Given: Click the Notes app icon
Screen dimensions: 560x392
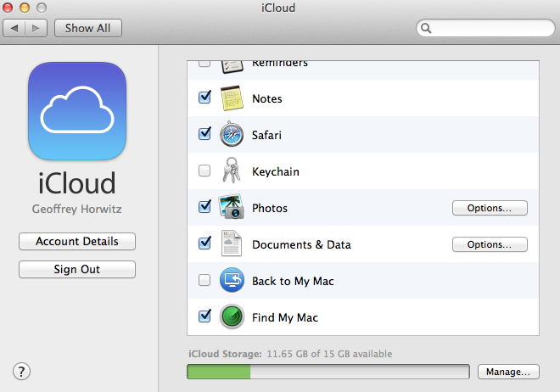Looking at the screenshot, I should [x=232, y=98].
